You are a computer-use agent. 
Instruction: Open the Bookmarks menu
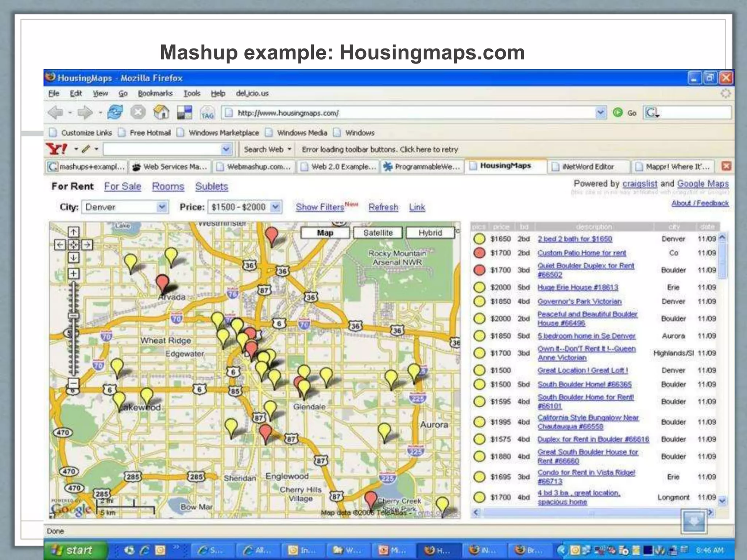click(155, 93)
